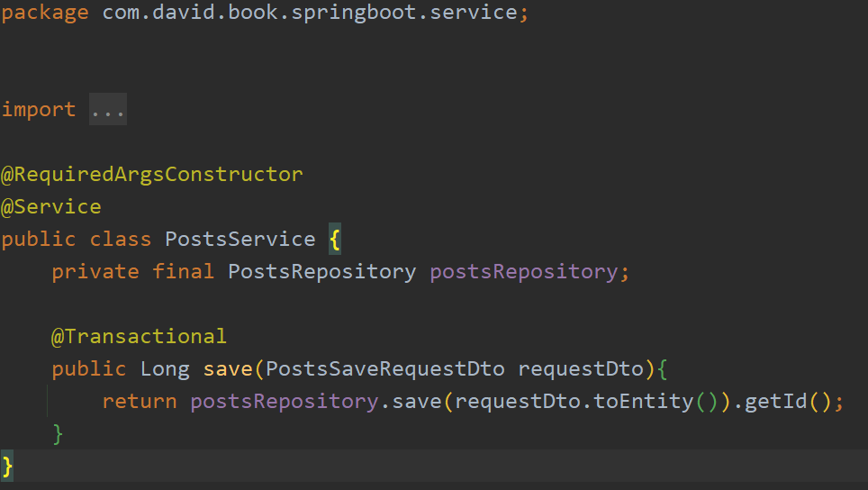Screen dimensions: 868x490
Task: Click the final keyword
Action: tap(183, 271)
